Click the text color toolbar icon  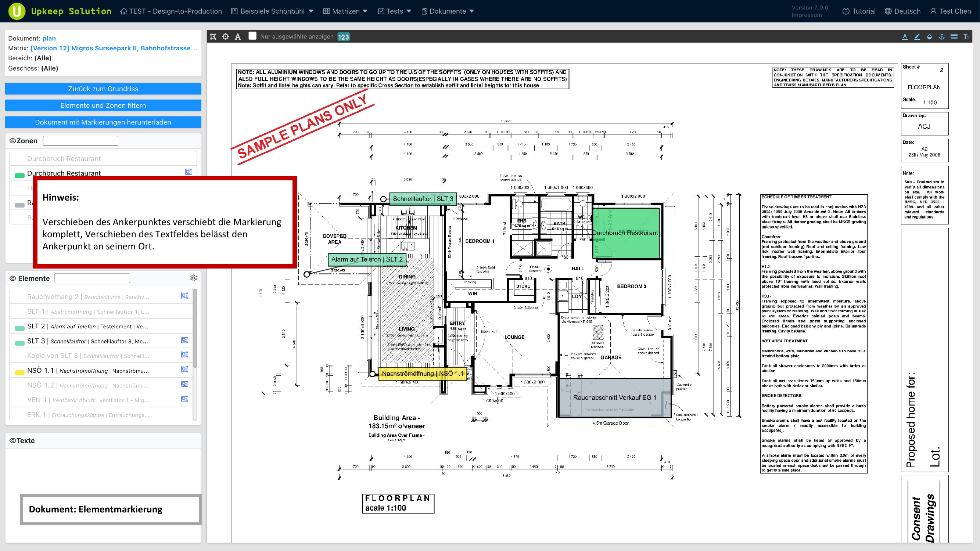point(905,36)
